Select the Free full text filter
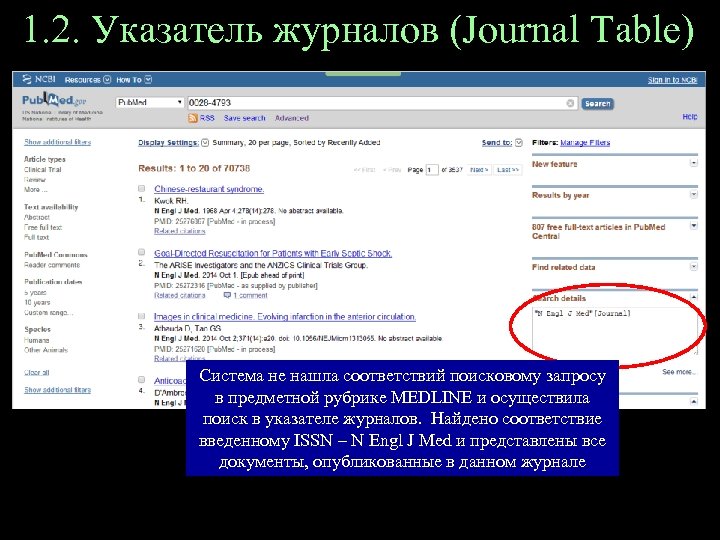720x540 pixels. pos(43,227)
